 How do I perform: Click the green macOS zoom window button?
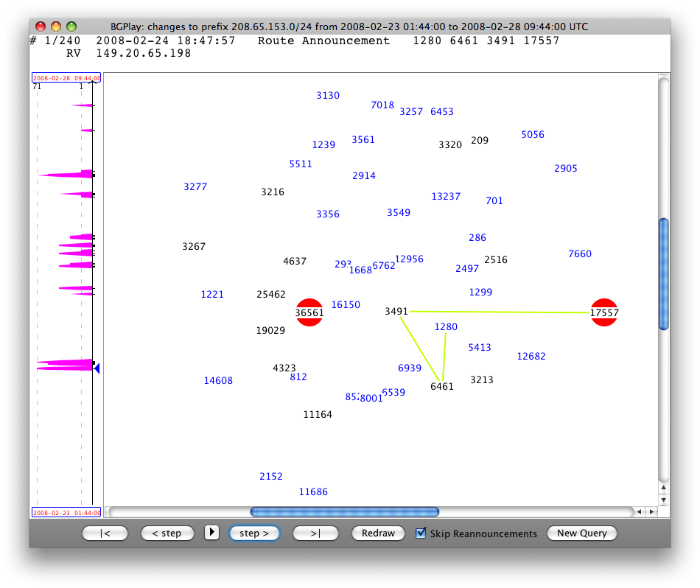pyautogui.click(x=71, y=27)
